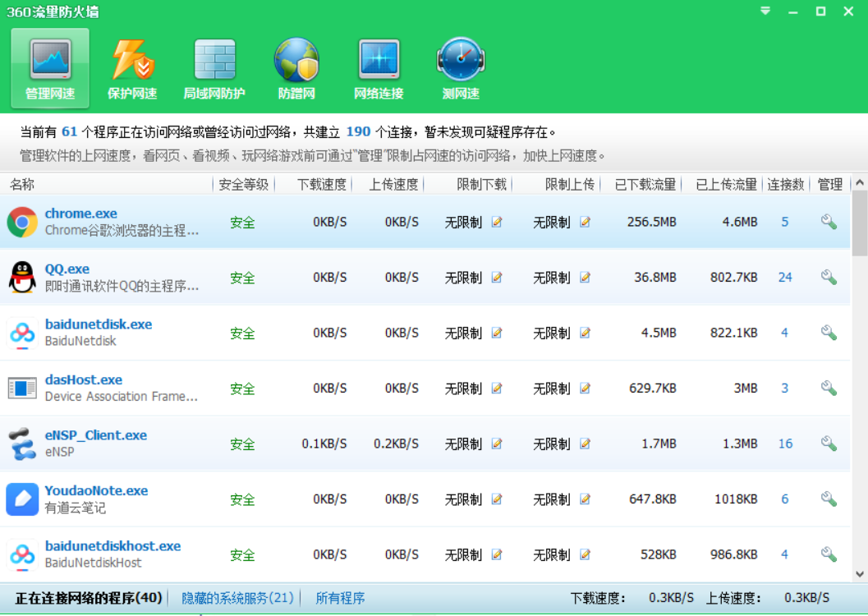Sort by 上传速度 column header

(393, 184)
